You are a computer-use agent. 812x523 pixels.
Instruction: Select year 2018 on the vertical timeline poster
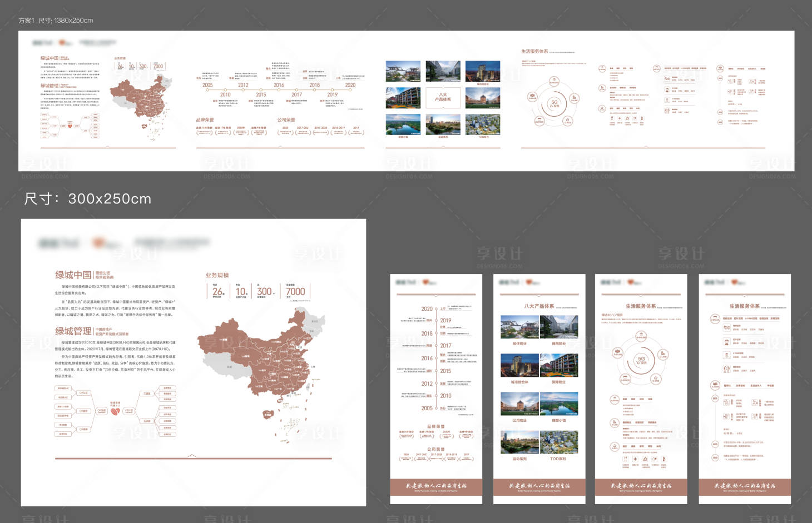[427, 334]
